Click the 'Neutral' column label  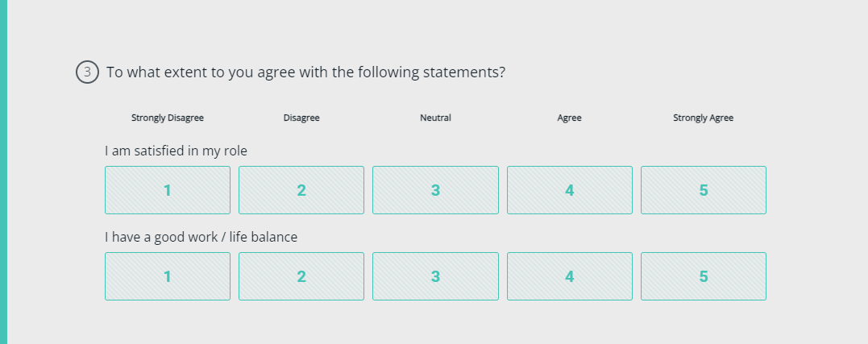[x=435, y=118]
